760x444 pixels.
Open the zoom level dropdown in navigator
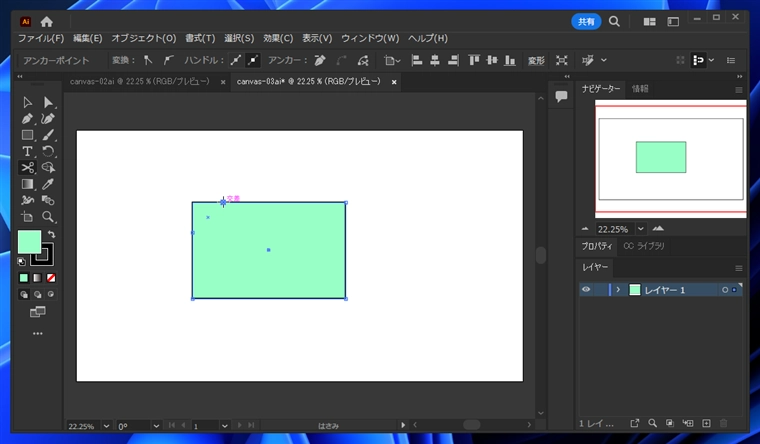(640, 229)
